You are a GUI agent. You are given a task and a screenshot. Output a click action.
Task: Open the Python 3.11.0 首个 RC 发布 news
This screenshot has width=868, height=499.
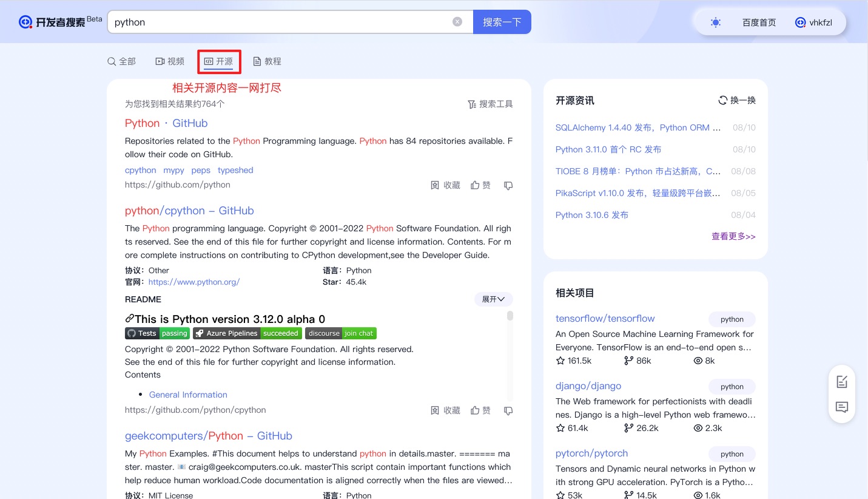tap(608, 149)
